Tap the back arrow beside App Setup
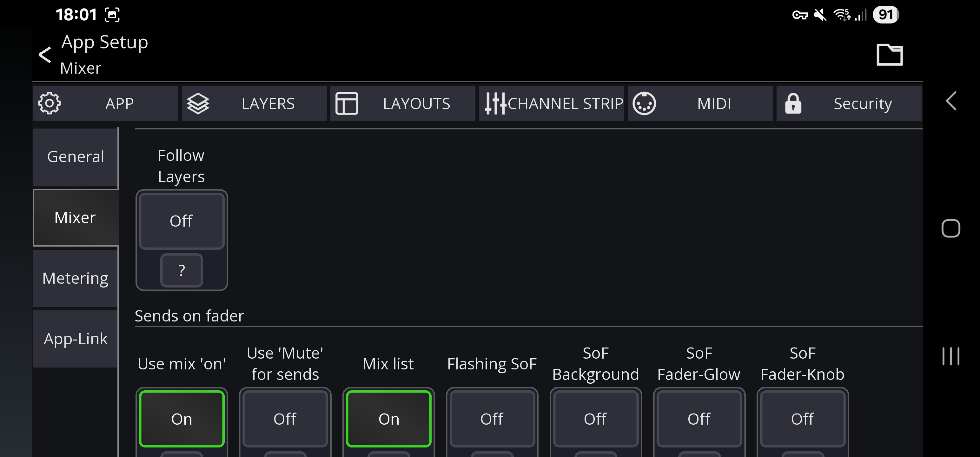 click(x=45, y=55)
